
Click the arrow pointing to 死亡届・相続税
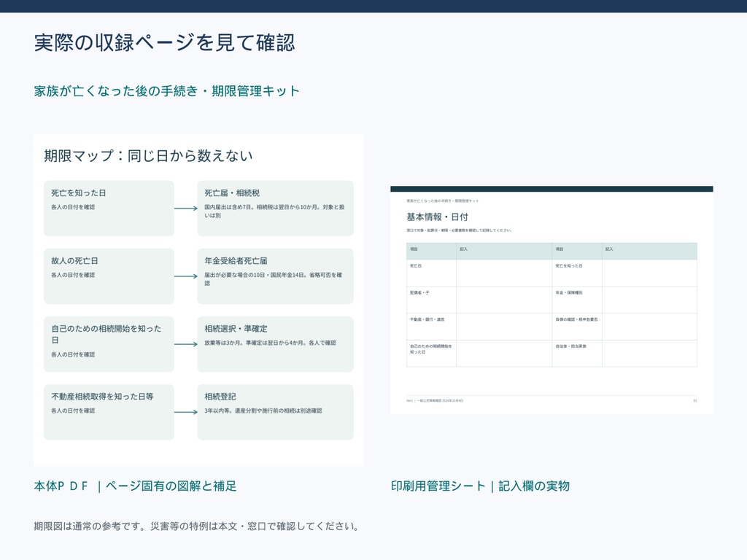pos(186,208)
